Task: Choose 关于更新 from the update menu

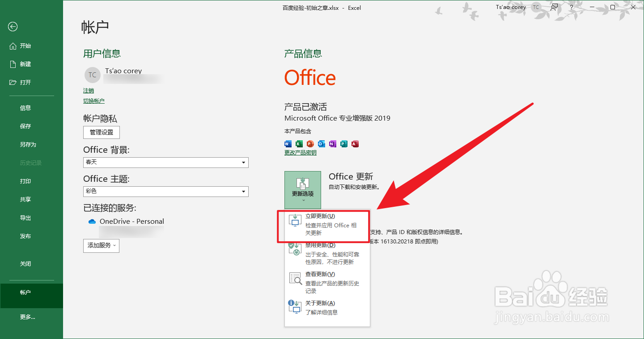Action: [x=327, y=308]
